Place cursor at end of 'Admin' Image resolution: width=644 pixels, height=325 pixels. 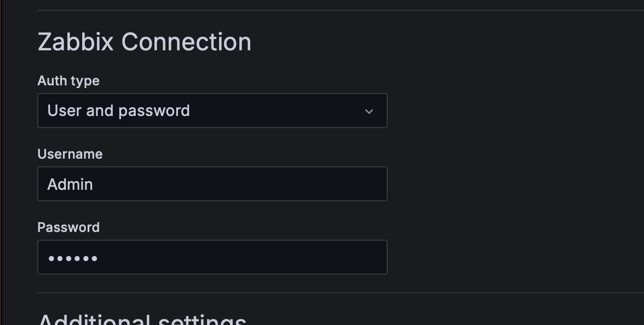(94, 184)
